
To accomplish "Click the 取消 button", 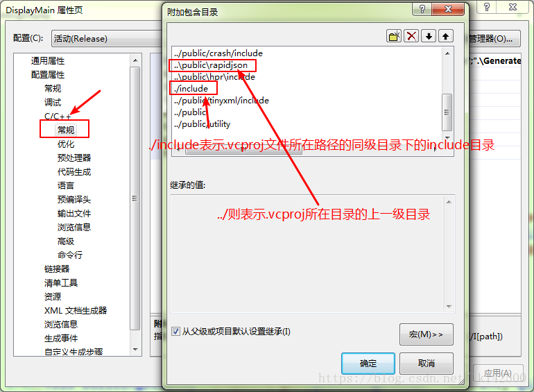I will click(x=426, y=363).
